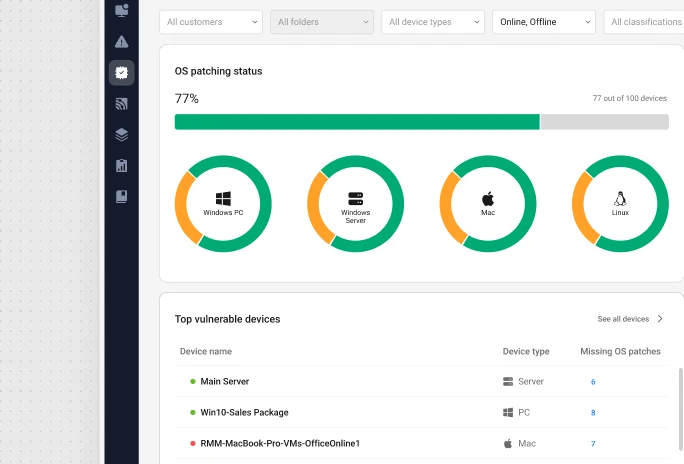Click missing patches count 7
The height and width of the screenshot is (464, 684).
click(x=593, y=444)
